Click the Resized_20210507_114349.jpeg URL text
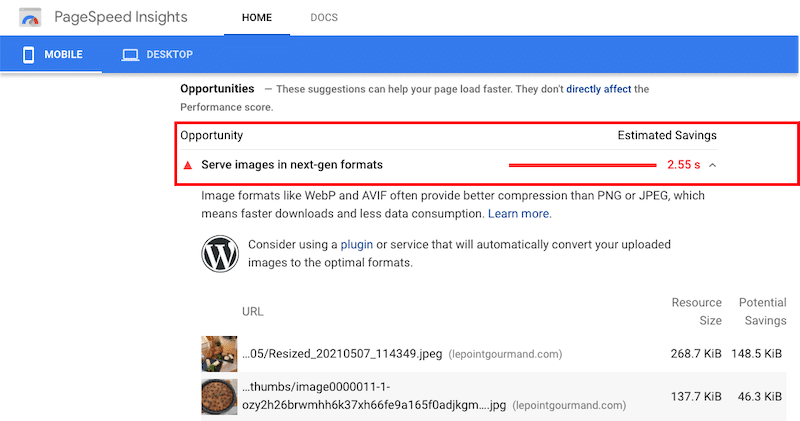 point(342,354)
